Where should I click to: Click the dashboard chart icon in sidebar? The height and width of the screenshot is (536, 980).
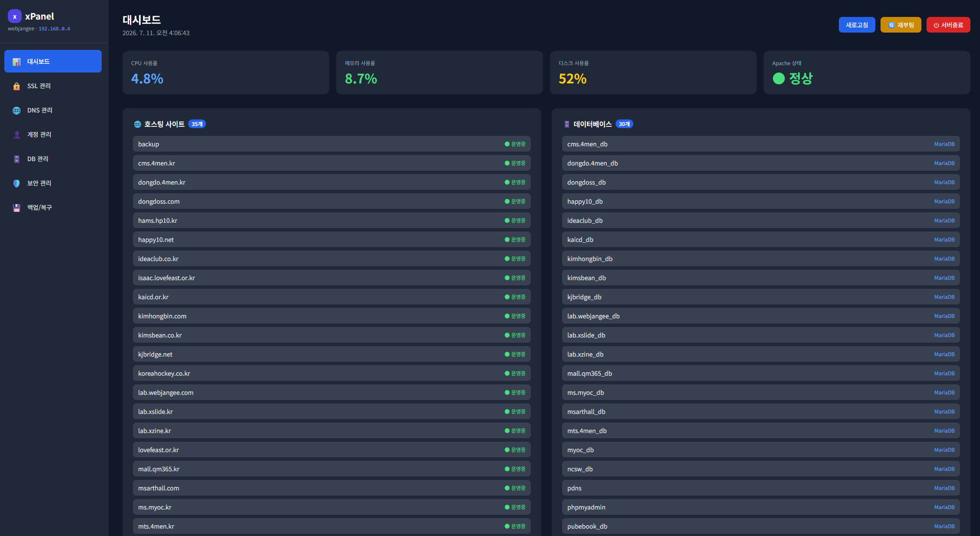[x=17, y=62]
